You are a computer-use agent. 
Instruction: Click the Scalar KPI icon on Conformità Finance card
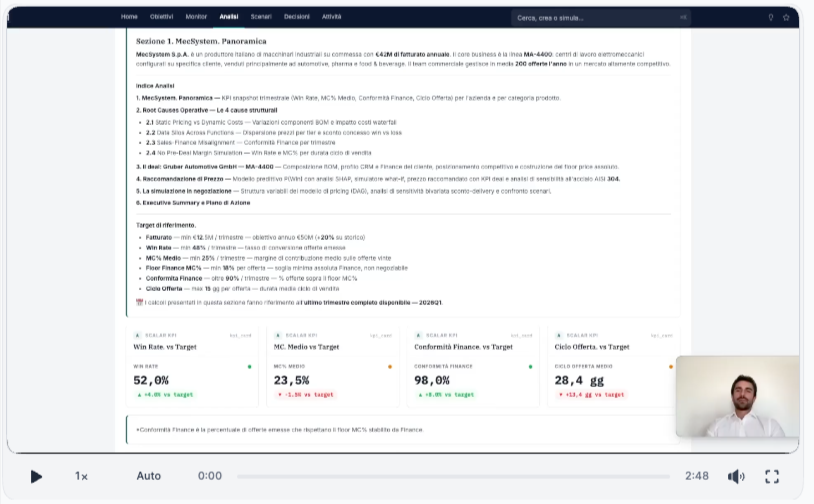pos(418,335)
